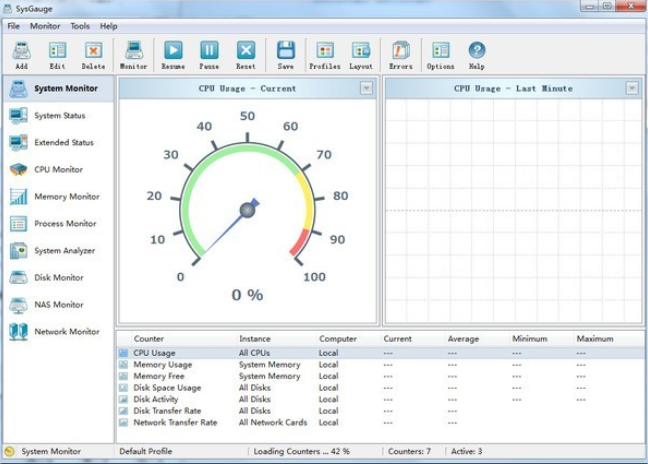Reset counters with the Reset icon
648x464 pixels.
[245, 50]
